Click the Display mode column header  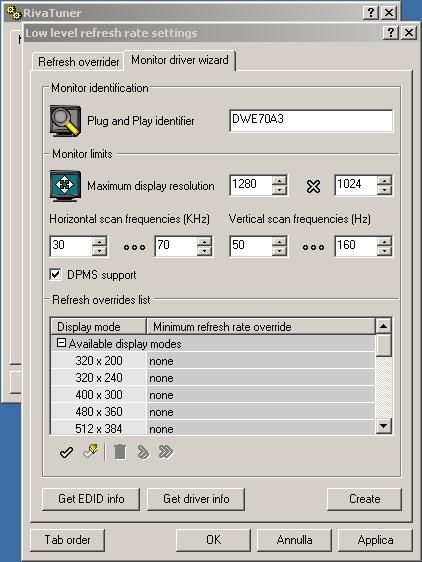99,327
